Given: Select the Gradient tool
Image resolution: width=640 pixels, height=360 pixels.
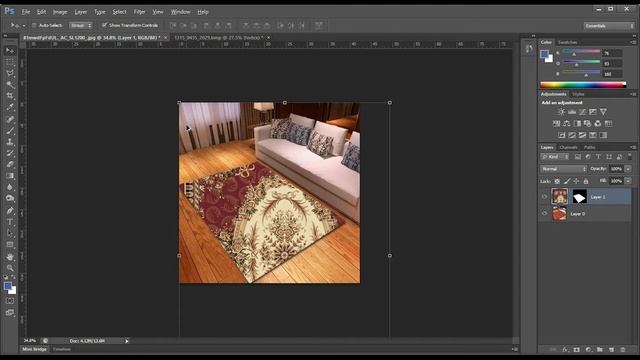Looking at the screenshot, I should (10, 176).
